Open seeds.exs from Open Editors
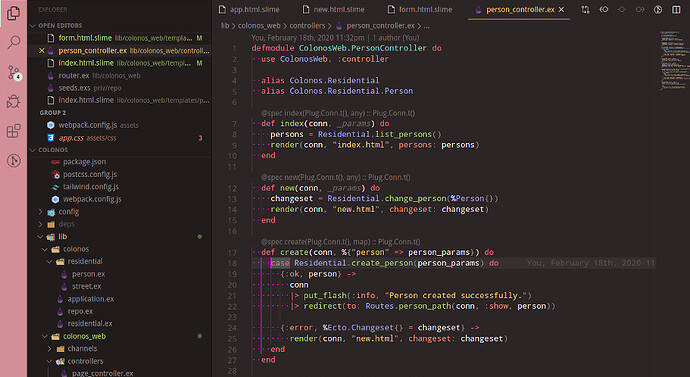690x377 pixels. [x=120, y=88]
